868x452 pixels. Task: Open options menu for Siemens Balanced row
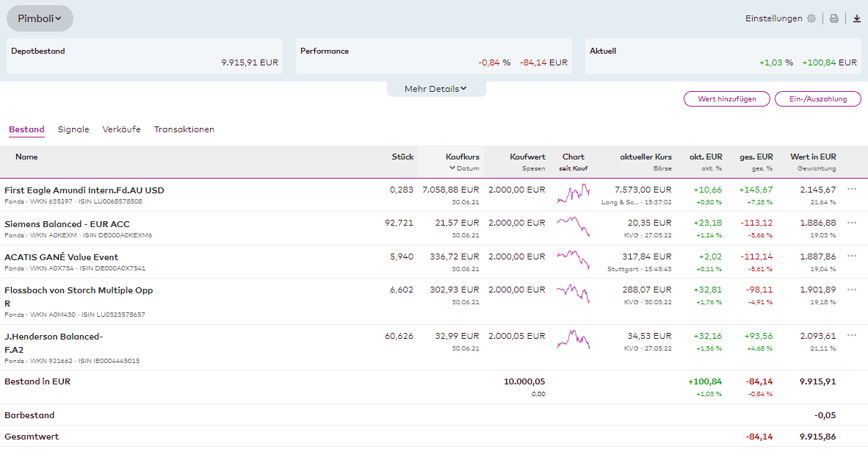[x=852, y=223]
